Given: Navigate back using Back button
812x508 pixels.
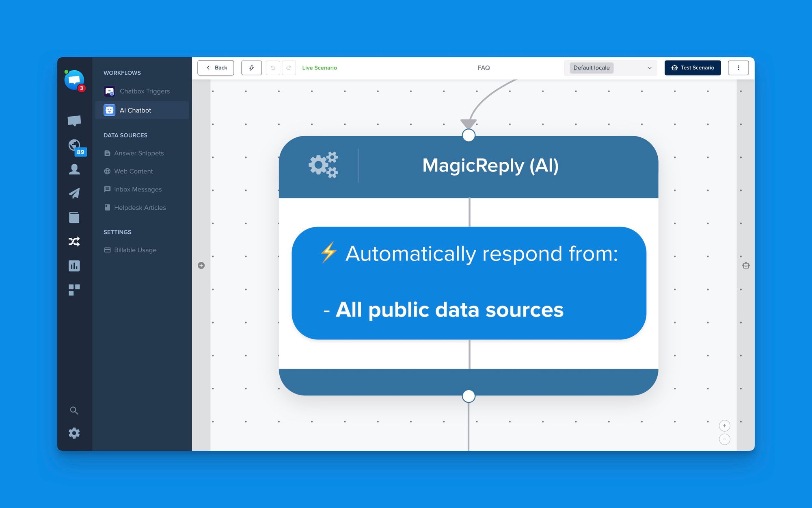Looking at the screenshot, I should [x=217, y=67].
